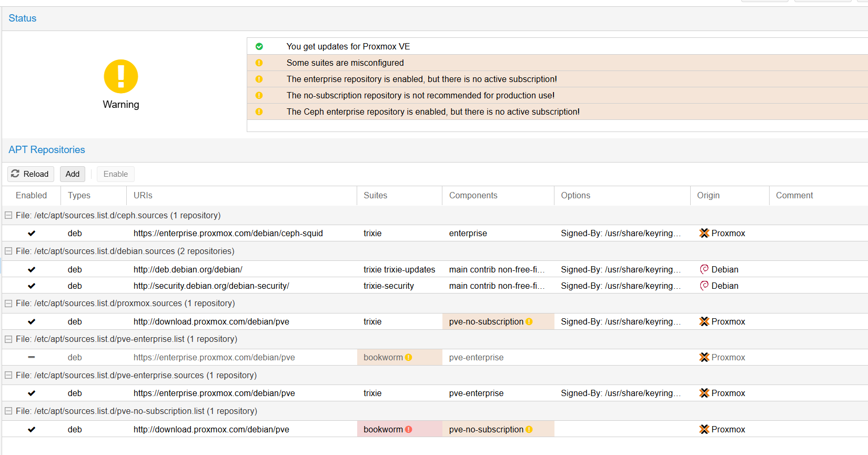868x455 pixels.
Task: Click the Signed-By option in the ceph-squid row
Action: [x=621, y=233]
